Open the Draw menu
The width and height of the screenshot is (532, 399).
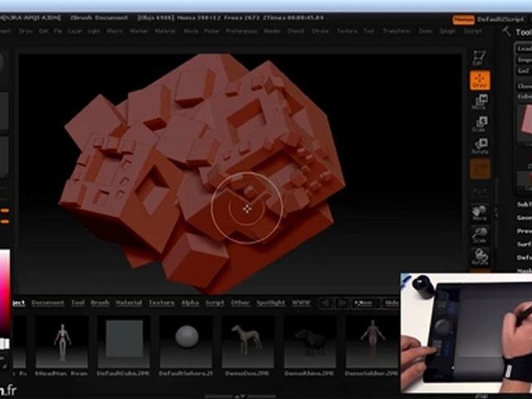tap(25, 31)
